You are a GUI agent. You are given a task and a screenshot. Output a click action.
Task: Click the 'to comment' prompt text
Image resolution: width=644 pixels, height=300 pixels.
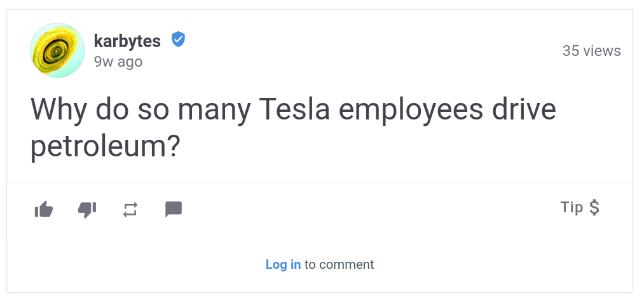(x=339, y=264)
